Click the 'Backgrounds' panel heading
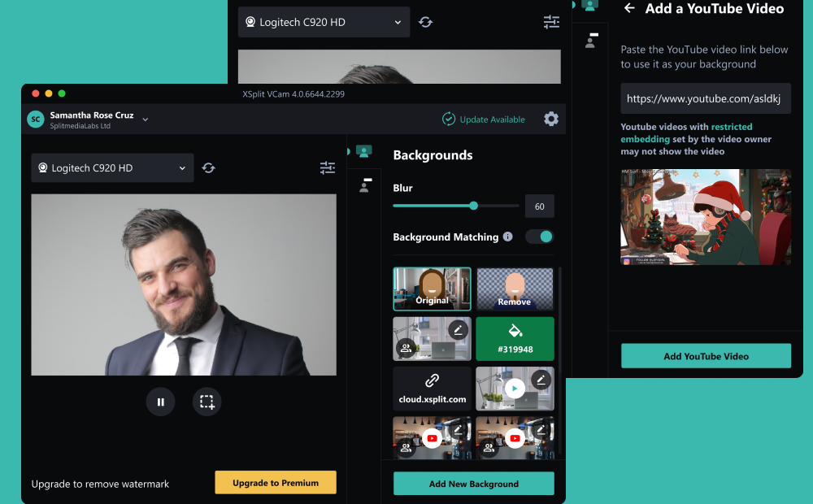 coord(433,155)
